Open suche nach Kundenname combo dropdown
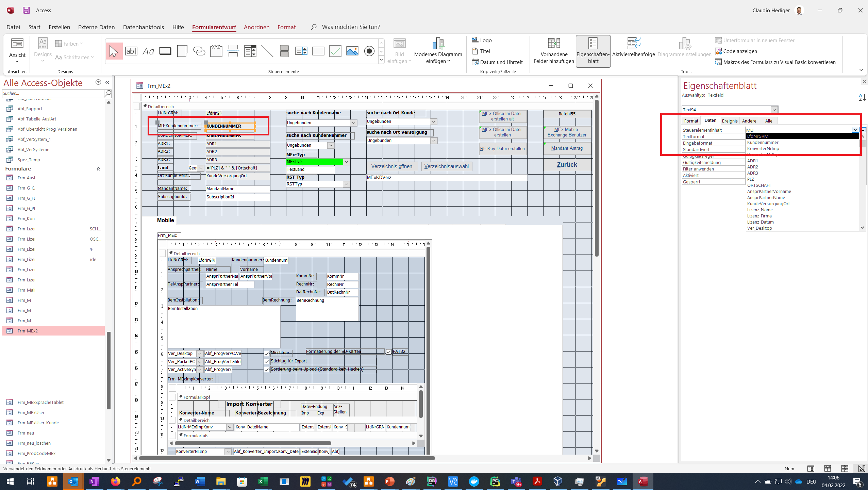868x490 pixels. pyautogui.click(x=354, y=123)
